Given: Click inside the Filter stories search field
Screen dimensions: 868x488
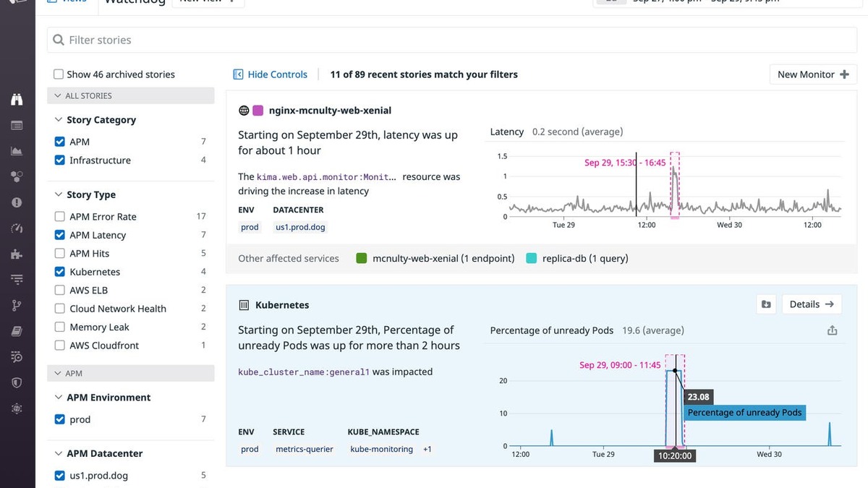Looking at the screenshot, I should click(x=217, y=40).
